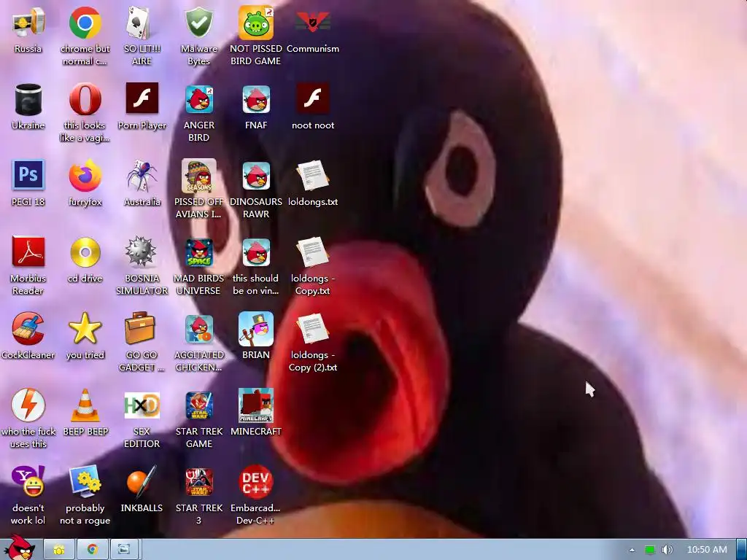Image resolution: width=747 pixels, height=560 pixels.
Task: Launch the ANGER BIRD game icon
Action: 198,99
